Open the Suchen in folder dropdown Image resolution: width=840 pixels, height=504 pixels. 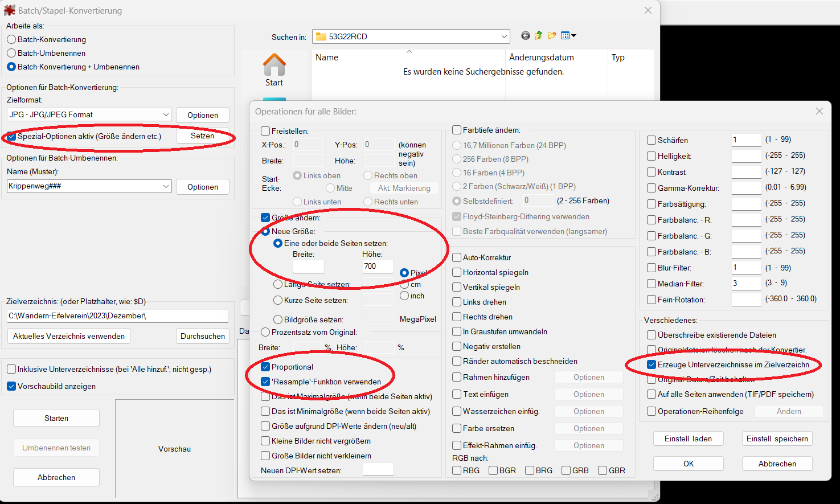click(504, 36)
